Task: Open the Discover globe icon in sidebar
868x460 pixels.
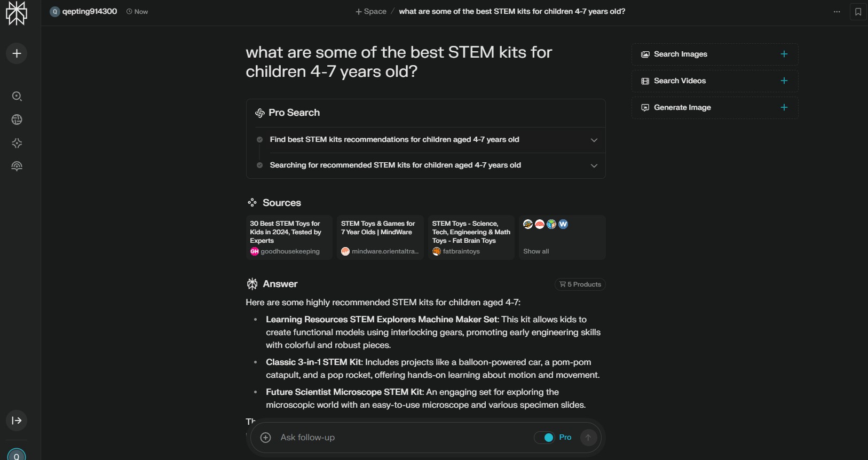Action: 17,120
